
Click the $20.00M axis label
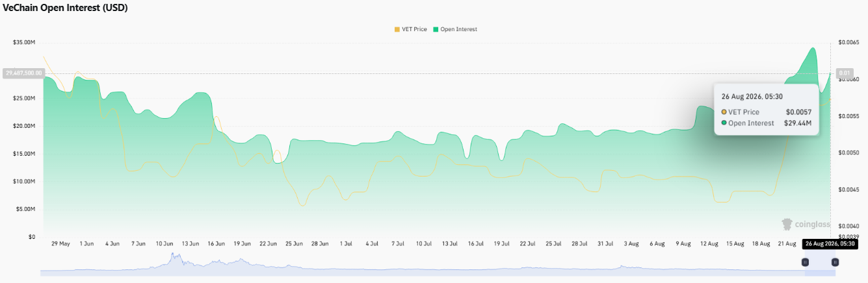pos(24,126)
